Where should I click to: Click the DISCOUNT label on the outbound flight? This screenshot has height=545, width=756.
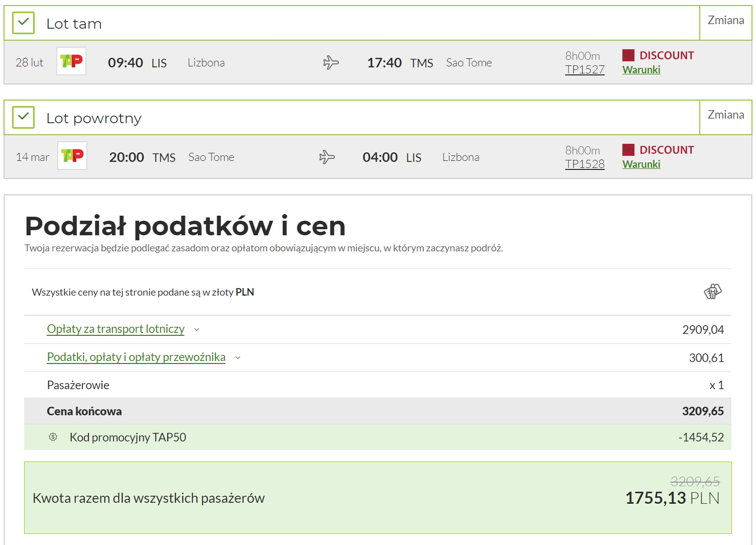(667, 55)
